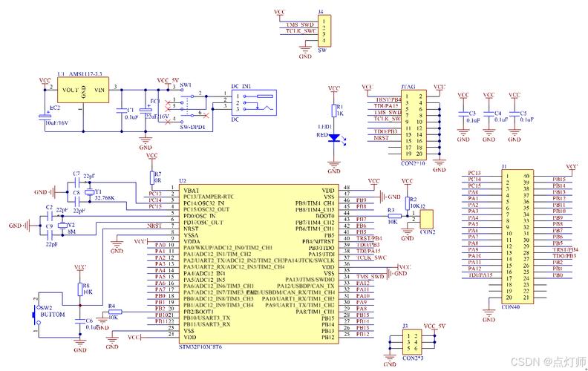Select the U2 designator text
This screenshot has height=371, width=588.
click(182, 181)
